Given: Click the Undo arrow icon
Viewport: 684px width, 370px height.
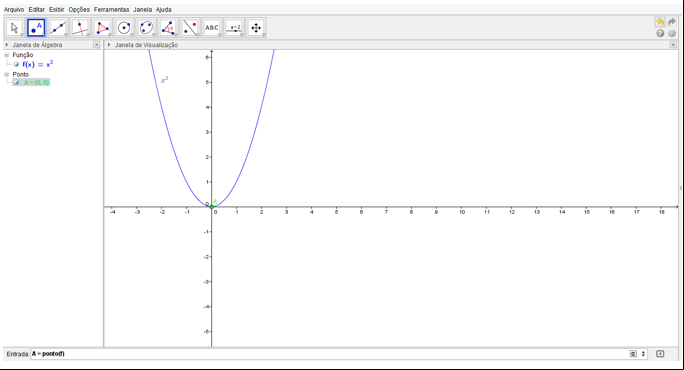Looking at the screenshot, I should coord(660,22).
